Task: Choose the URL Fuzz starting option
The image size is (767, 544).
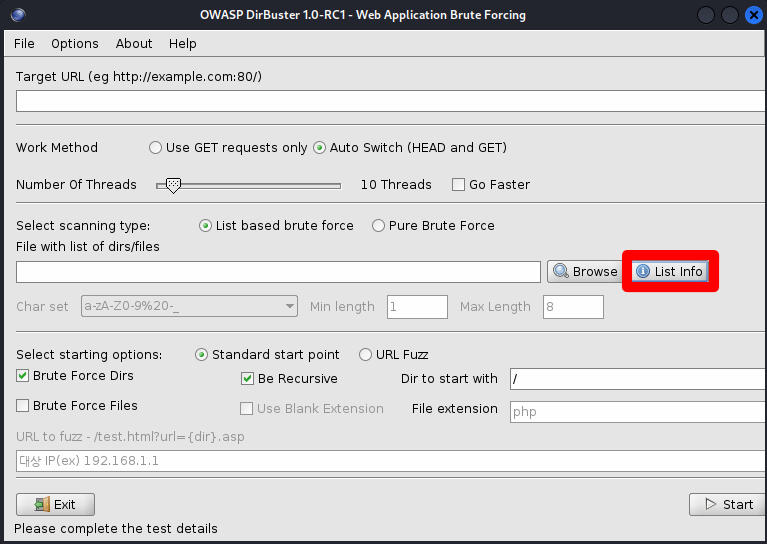Action: click(x=365, y=355)
